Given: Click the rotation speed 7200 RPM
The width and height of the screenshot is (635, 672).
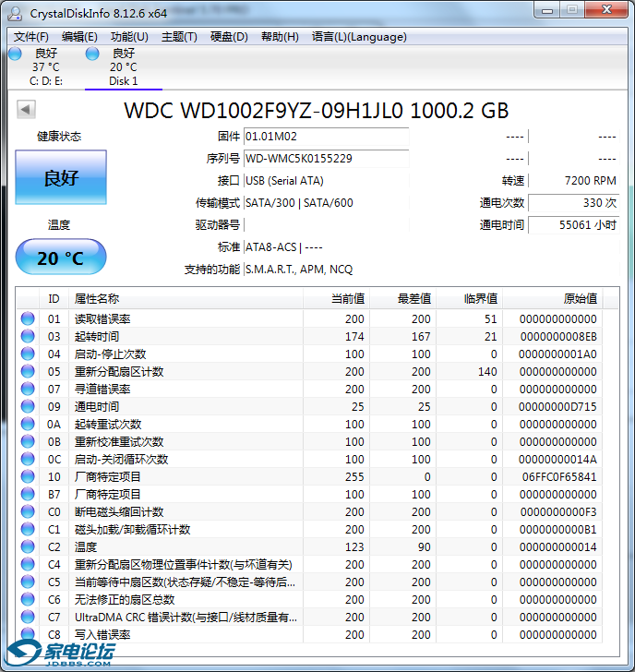Looking at the screenshot, I should [x=591, y=181].
